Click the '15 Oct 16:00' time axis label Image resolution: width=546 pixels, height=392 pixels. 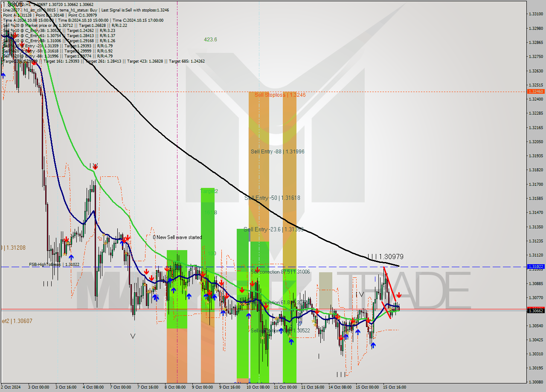click(x=395, y=387)
